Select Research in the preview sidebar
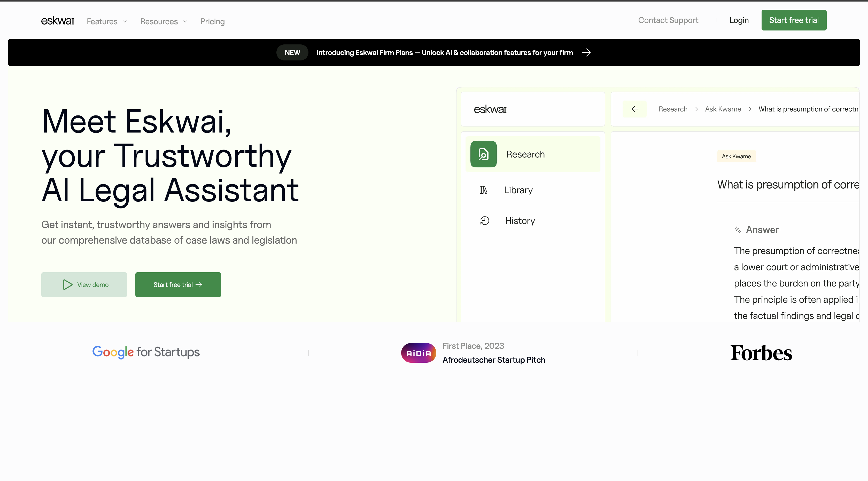Viewport: 868px width, 481px height. point(533,154)
